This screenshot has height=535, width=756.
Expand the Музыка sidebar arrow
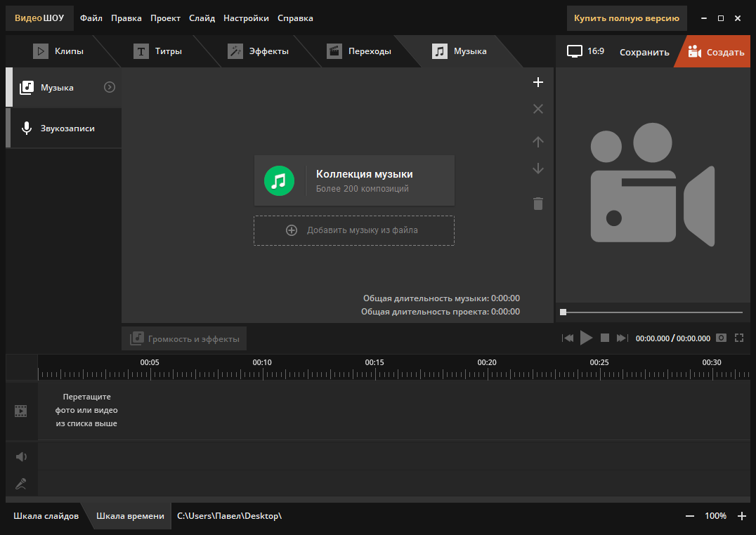coord(110,87)
